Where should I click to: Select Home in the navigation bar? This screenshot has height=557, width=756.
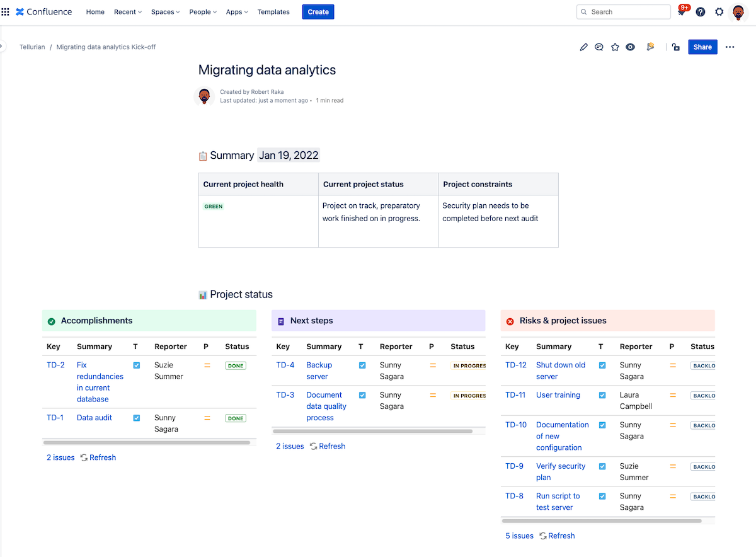pyautogui.click(x=95, y=11)
